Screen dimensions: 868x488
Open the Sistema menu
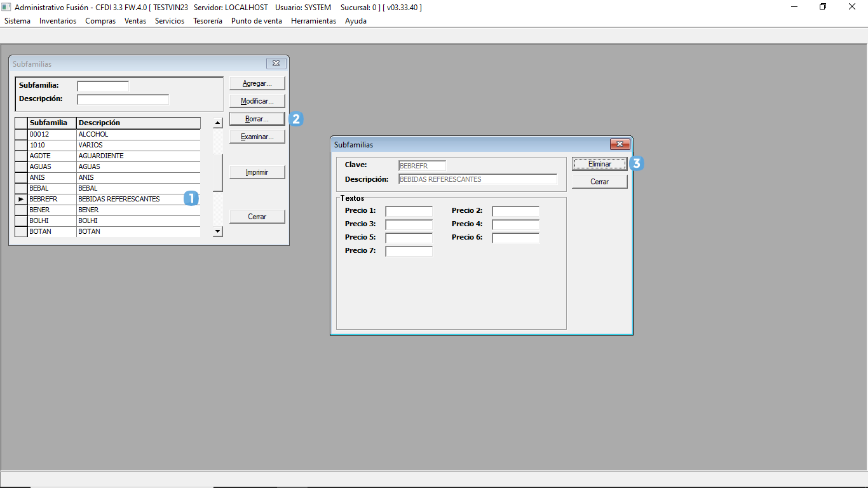17,21
